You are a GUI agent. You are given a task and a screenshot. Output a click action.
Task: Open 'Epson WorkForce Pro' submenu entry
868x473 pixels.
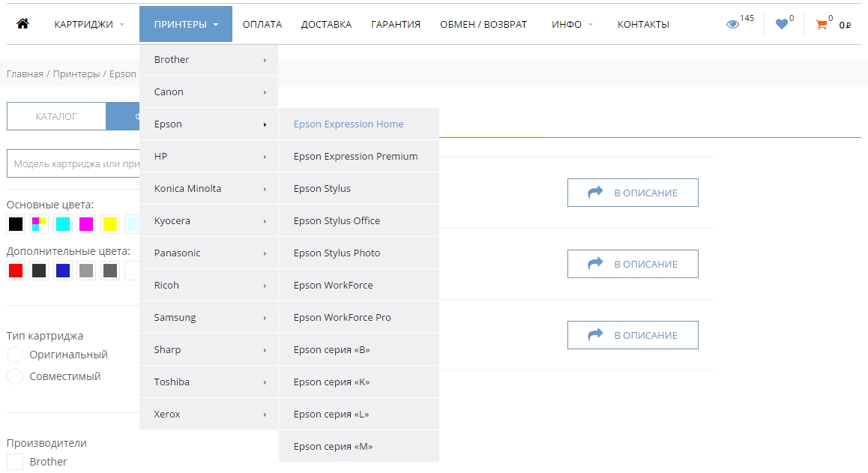pos(342,317)
